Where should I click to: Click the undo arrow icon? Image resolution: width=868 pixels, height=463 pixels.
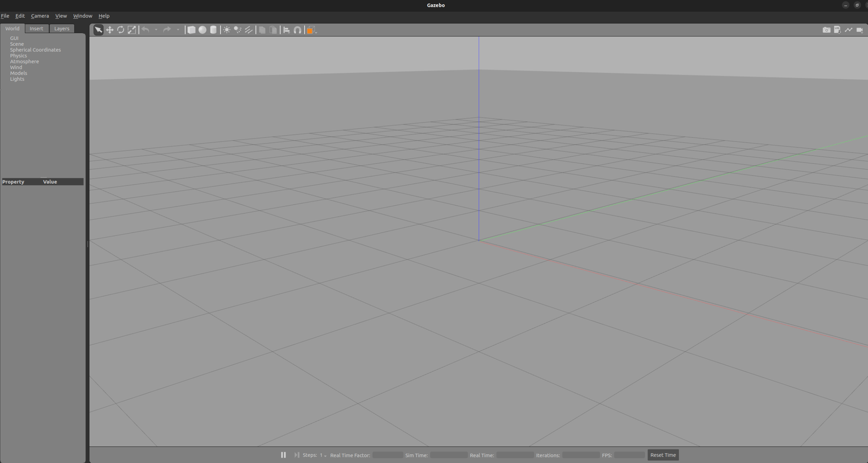tap(145, 30)
